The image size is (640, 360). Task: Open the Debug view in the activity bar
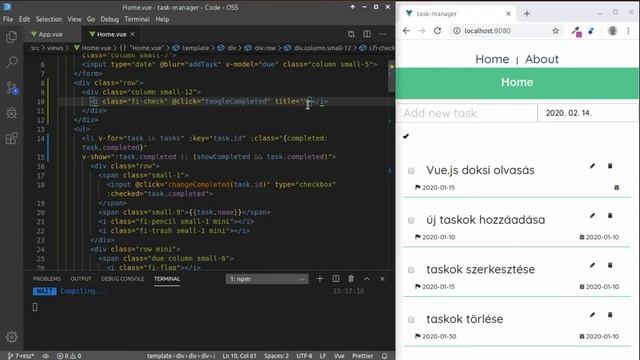(11, 113)
